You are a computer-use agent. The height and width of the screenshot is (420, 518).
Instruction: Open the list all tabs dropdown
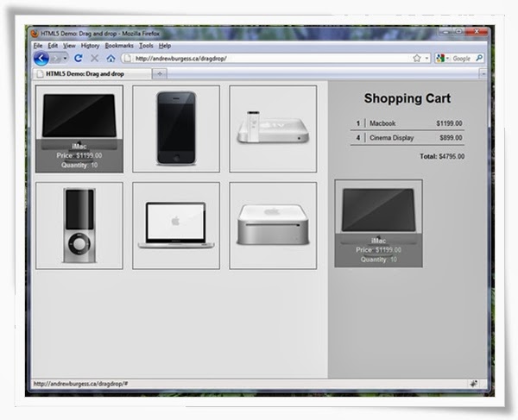tap(483, 74)
